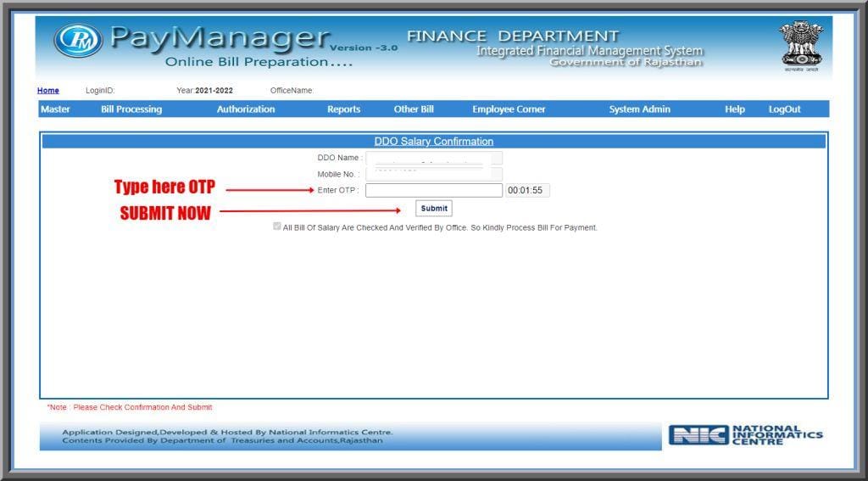Open the System Admin menu
Image resolution: width=868 pixels, height=481 pixels.
click(639, 109)
